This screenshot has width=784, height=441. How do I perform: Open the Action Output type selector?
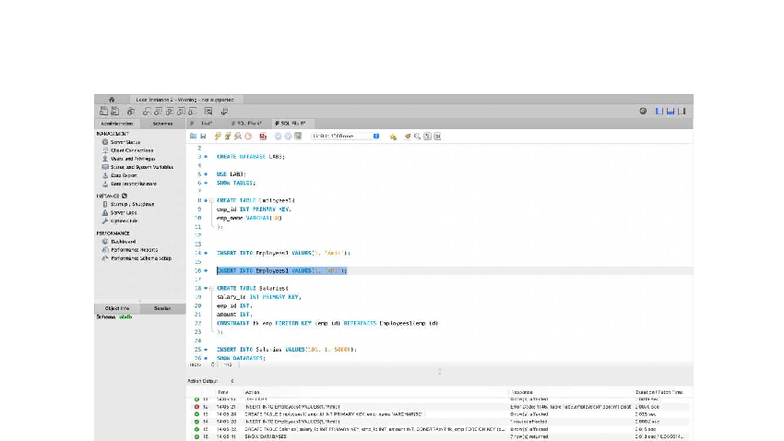[x=211, y=381]
